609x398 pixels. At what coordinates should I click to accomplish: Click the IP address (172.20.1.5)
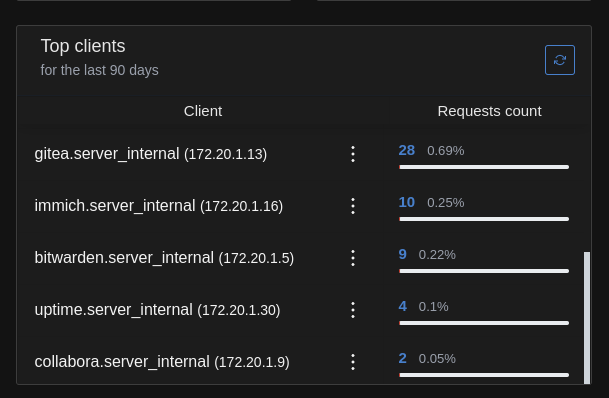(x=256, y=259)
